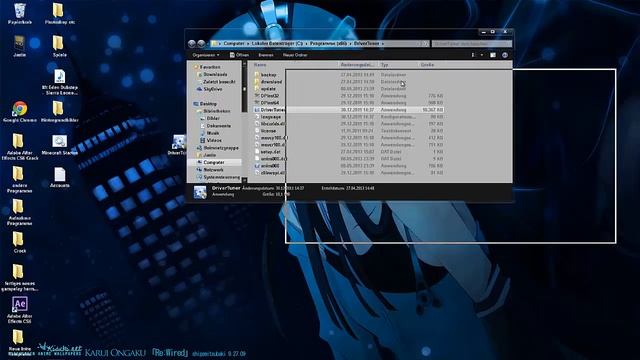This screenshot has height=360, width=640.
Task: Select the setup.dat file
Action: coord(348,151)
